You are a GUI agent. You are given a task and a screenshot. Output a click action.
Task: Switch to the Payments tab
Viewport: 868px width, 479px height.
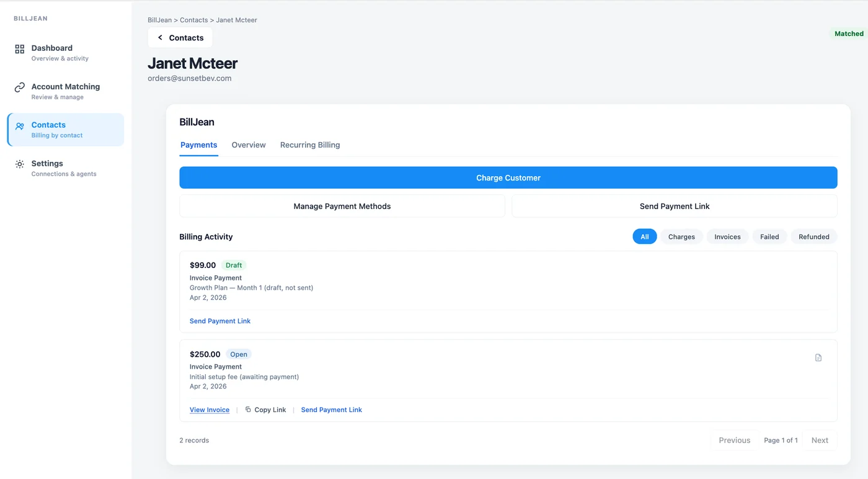[198, 145]
